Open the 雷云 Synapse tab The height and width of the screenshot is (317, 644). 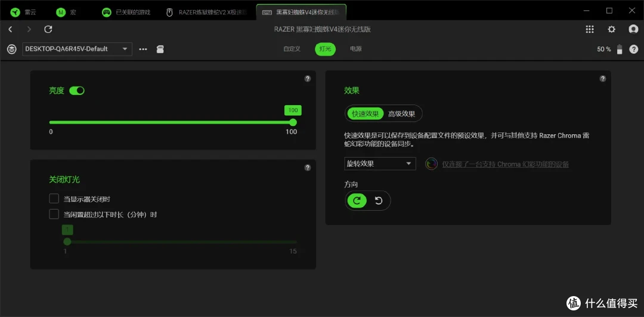point(24,13)
